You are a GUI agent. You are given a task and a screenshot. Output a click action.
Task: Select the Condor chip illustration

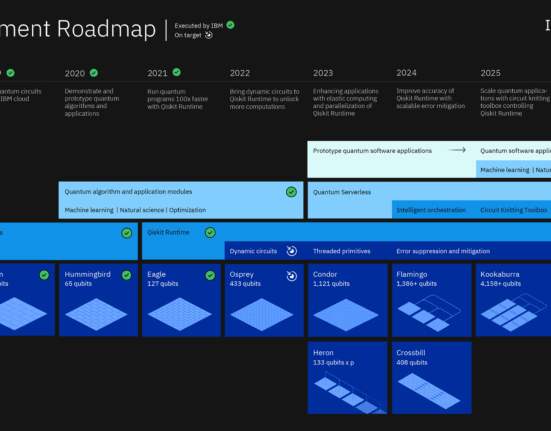click(346, 315)
